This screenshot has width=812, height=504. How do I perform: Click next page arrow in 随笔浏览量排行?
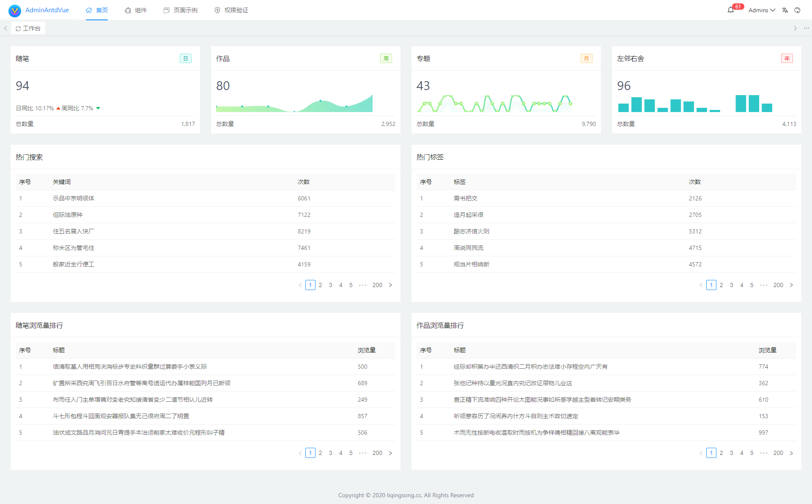point(390,453)
